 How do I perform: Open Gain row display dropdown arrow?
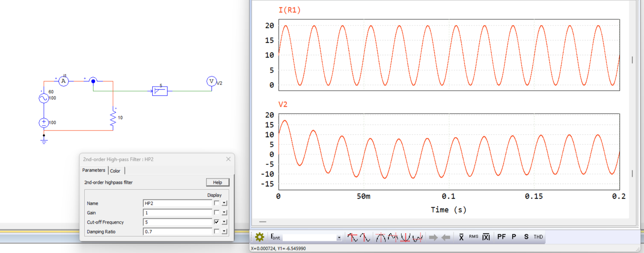224,212
